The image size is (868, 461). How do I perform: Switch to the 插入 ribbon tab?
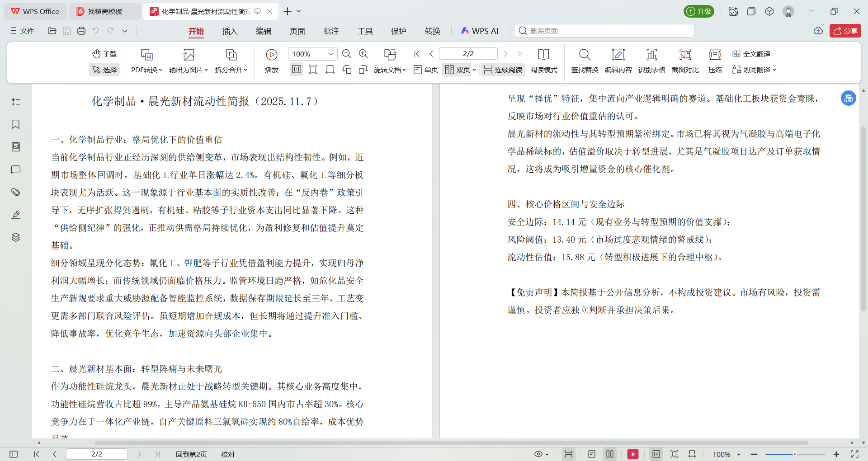coord(230,31)
